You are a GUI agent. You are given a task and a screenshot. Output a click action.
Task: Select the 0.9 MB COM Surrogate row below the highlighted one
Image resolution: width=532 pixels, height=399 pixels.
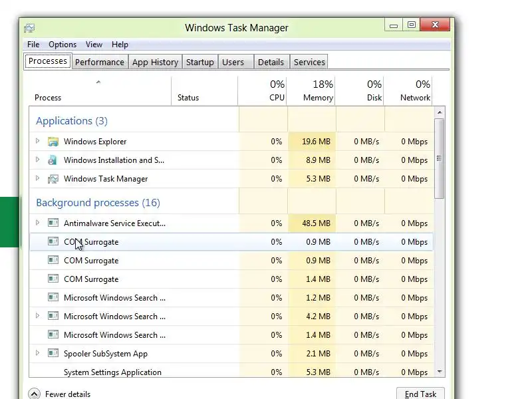[231, 261]
